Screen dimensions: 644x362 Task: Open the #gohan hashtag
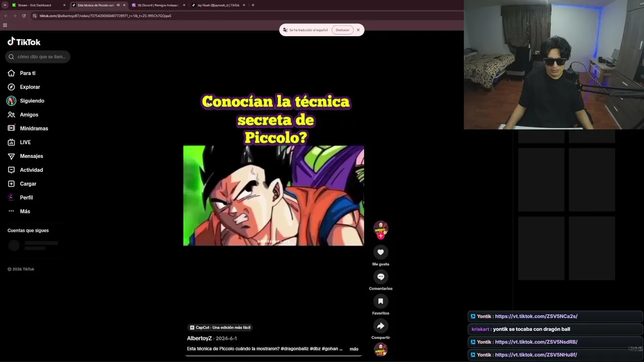point(330,349)
